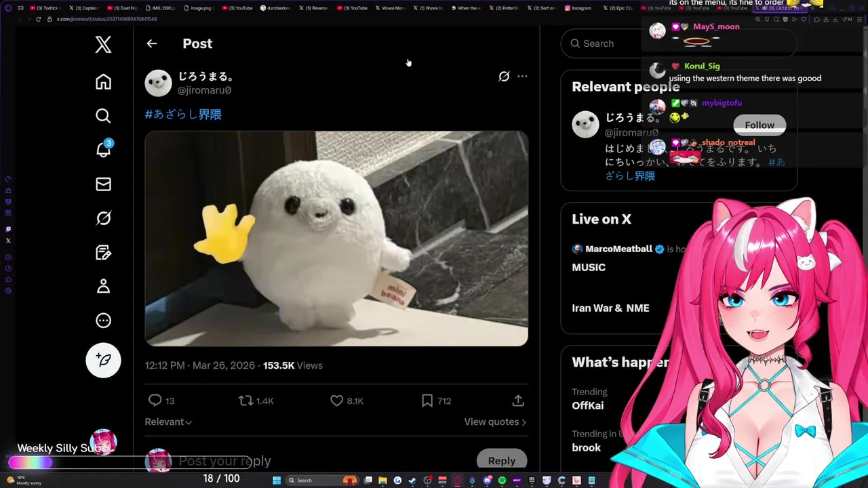Reload the page in browser toolbar

(x=38, y=19)
